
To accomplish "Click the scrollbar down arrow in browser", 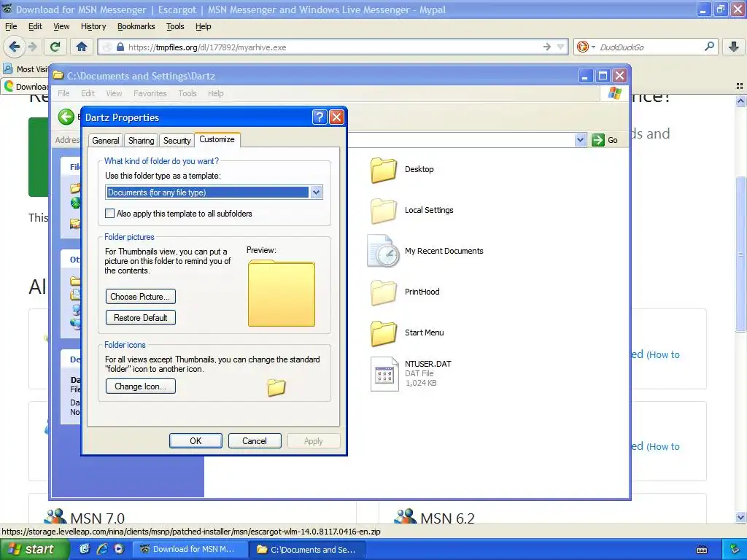I will tap(740, 517).
